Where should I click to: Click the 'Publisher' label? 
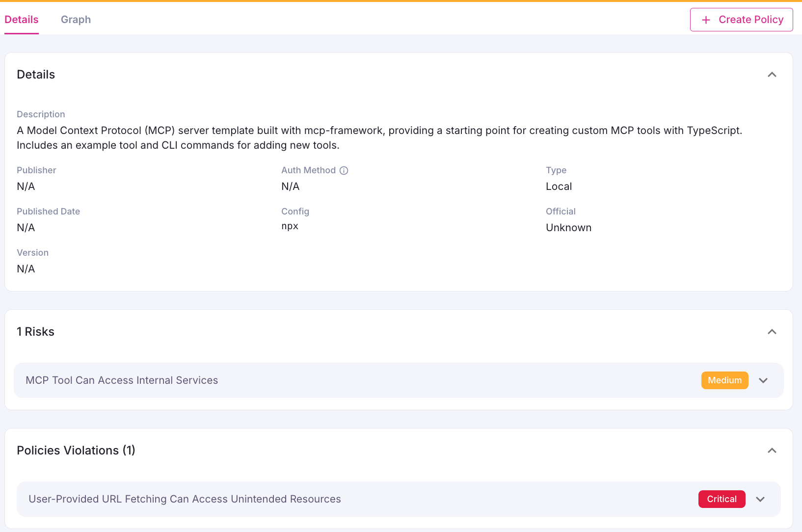[36, 170]
